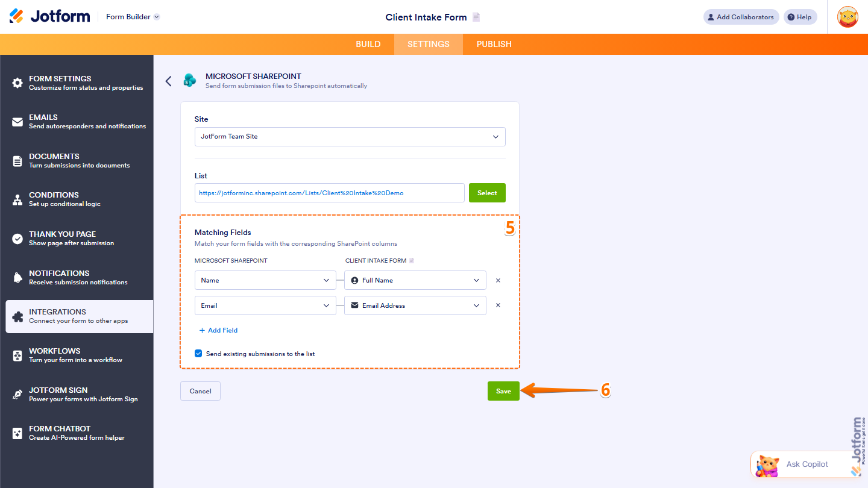The width and height of the screenshot is (868, 488).
Task: Select the Jotform Sign pen icon
Action: [x=16, y=394]
